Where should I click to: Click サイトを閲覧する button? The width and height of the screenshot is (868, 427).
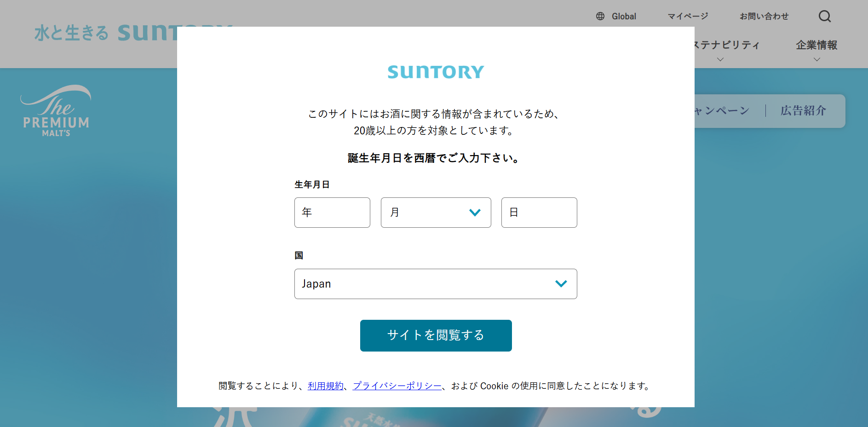point(436,335)
